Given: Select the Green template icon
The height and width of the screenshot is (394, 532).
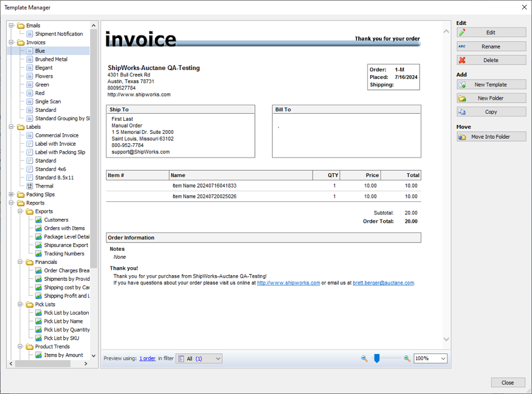Looking at the screenshot, I should tap(30, 85).
